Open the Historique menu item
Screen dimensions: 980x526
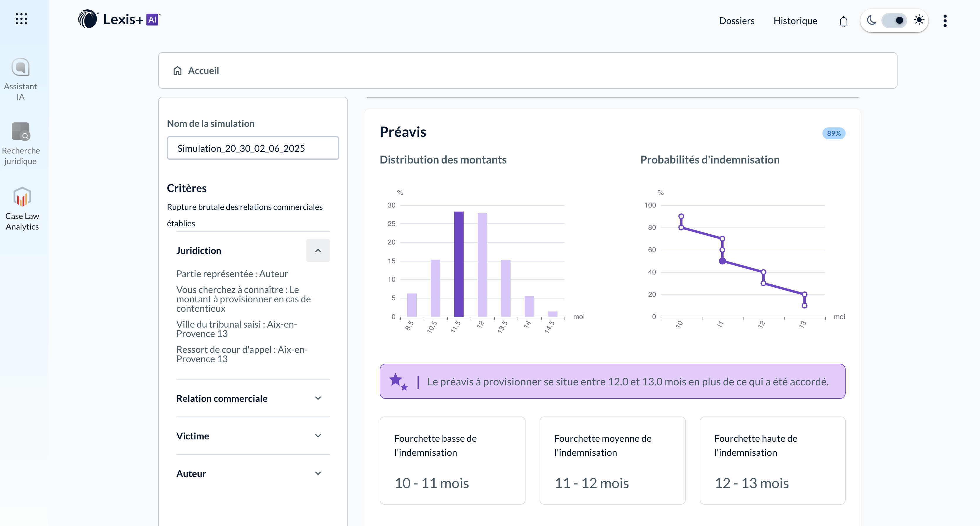click(x=795, y=21)
